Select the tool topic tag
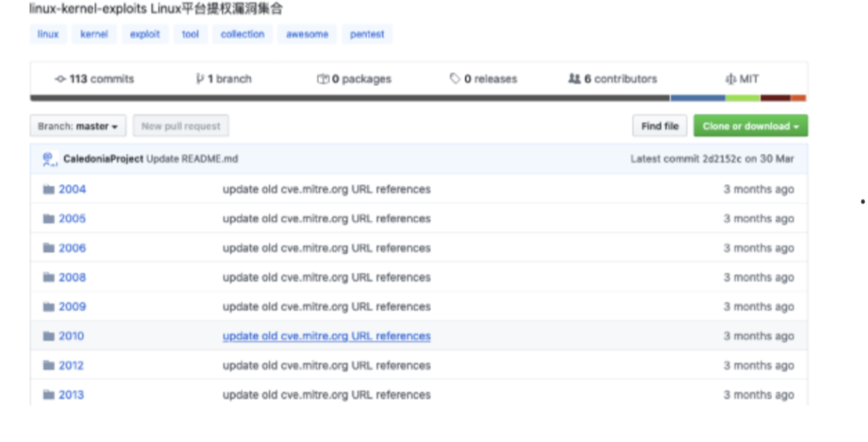 pyautogui.click(x=190, y=35)
